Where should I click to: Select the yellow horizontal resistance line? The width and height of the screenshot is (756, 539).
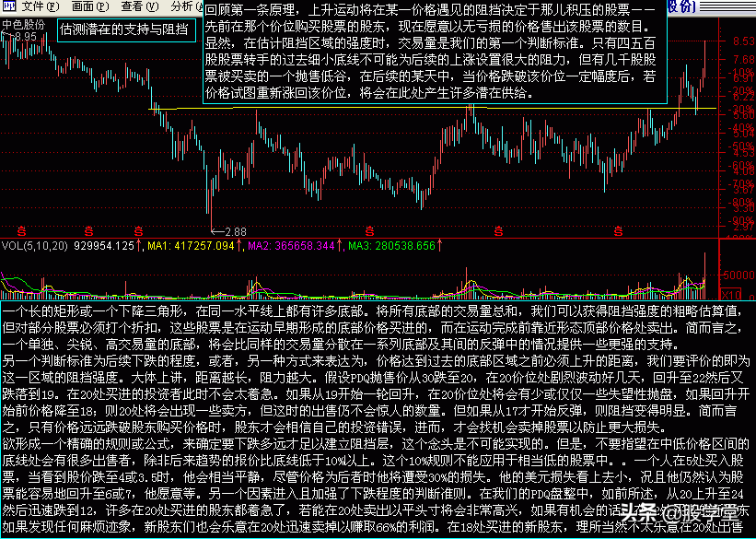click(x=432, y=109)
